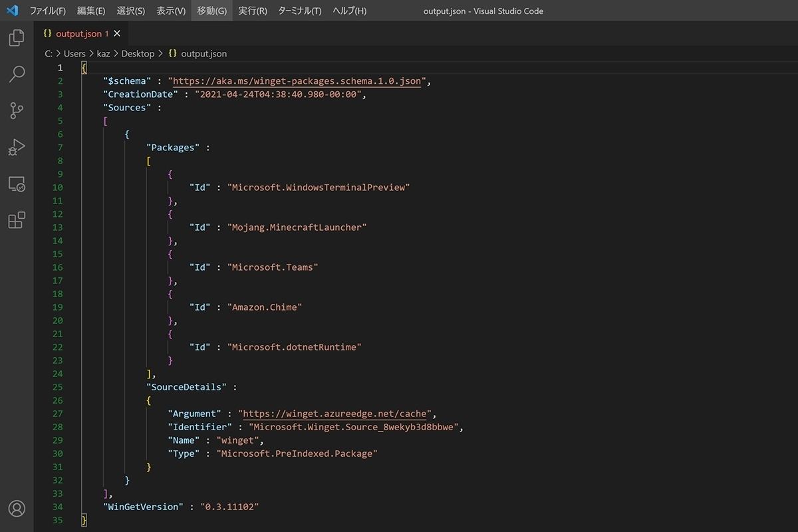Open the Extensions view

coord(17,220)
